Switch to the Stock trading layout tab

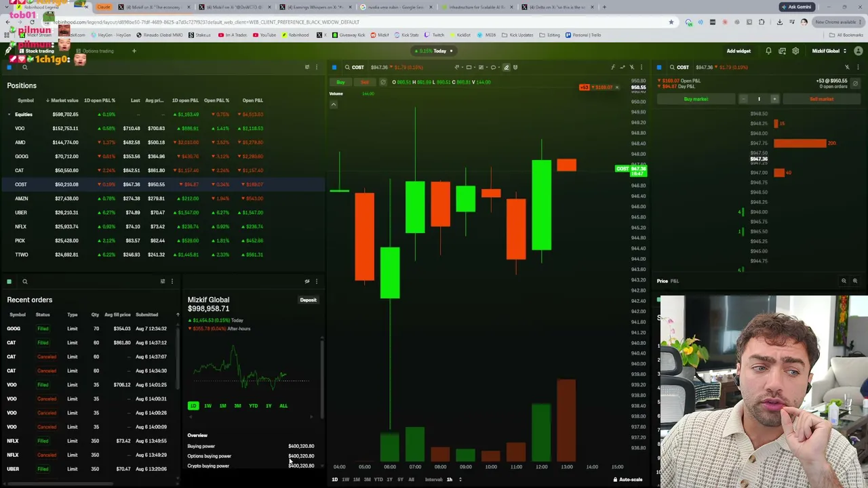coord(37,51)
